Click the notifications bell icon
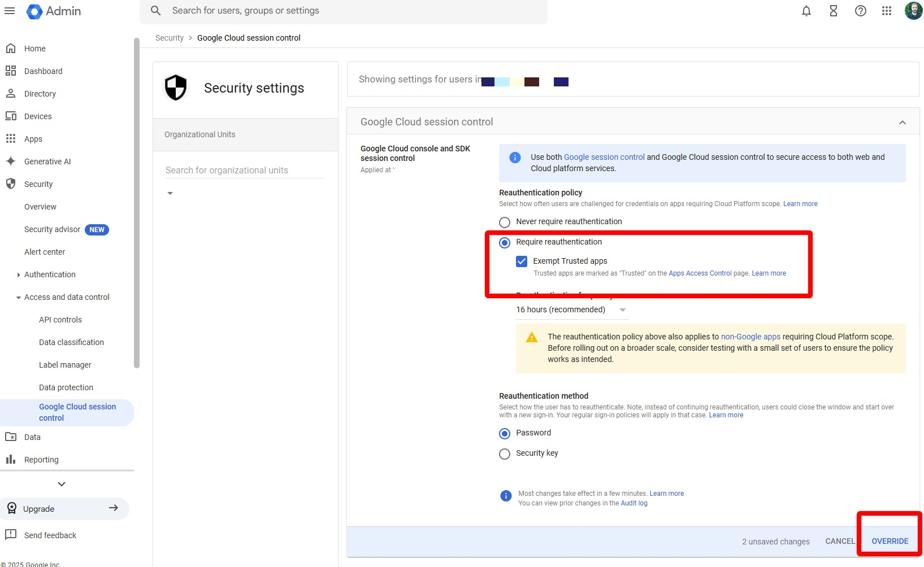924x567 pixels. 806,11
